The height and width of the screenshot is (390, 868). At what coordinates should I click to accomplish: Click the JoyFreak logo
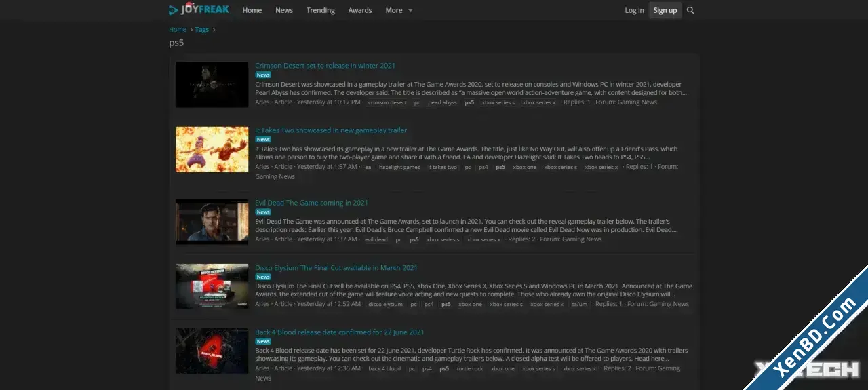pos(199,9)
